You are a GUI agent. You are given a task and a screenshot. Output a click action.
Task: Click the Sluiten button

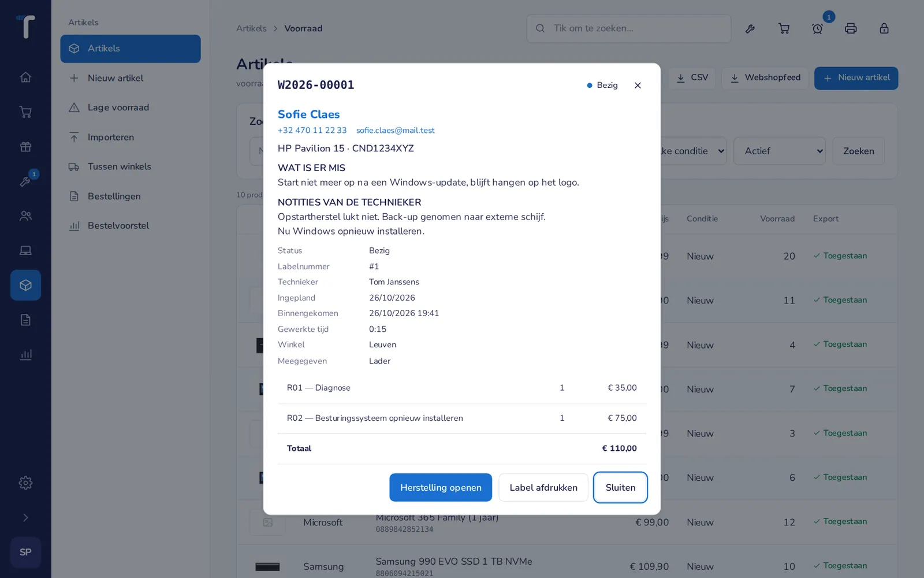pyautogui.click(x=620, y=488)
